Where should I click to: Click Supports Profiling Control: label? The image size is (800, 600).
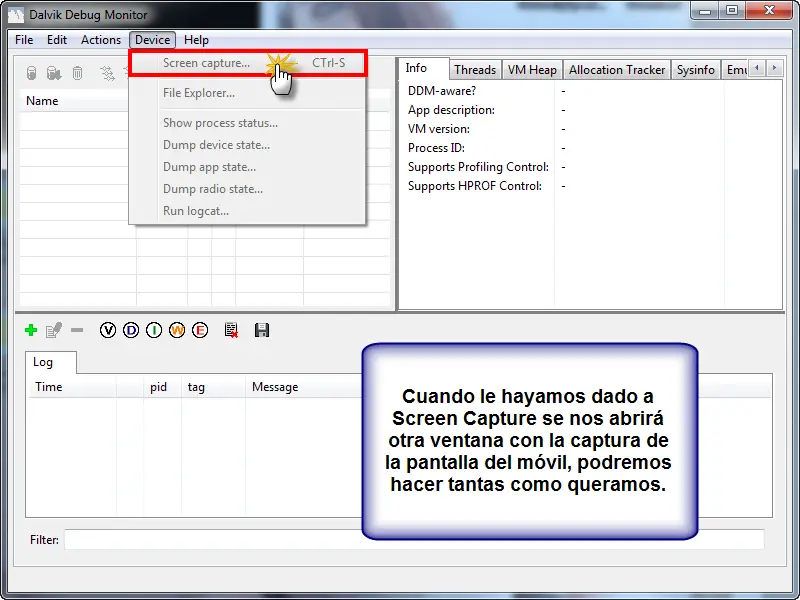point(478,167)
